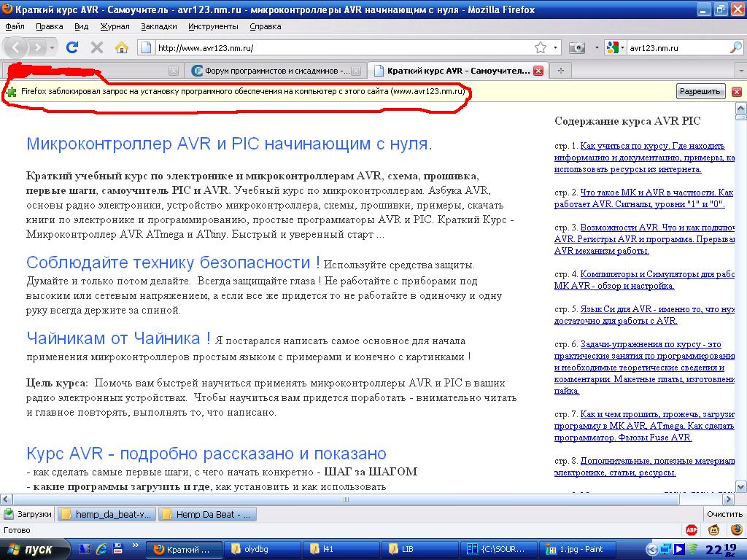Viewport: 747px width, 560px height.
Task: Click the Firefox-globe status bar icon
Action: pyautogui.click(x=737, y=529)
